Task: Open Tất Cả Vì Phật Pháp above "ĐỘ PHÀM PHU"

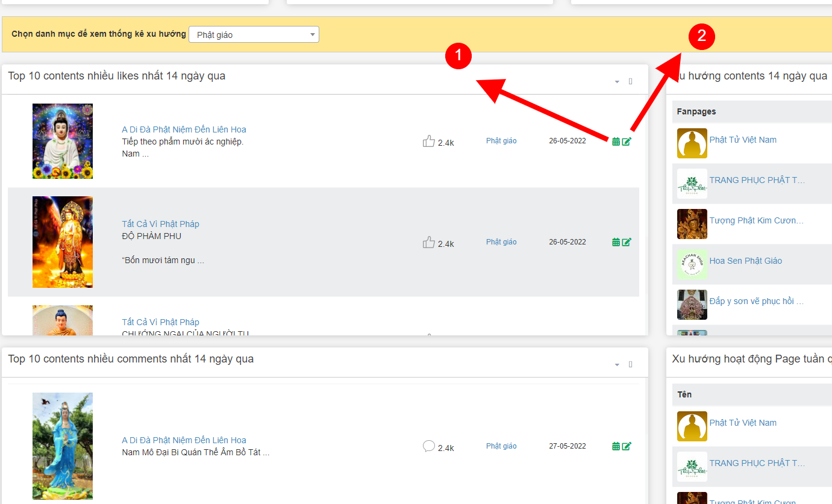Action: click(160, 224)
